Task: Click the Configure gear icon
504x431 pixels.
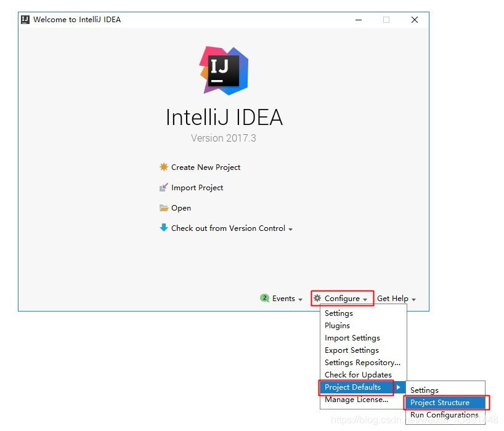Action: point(317,298)
